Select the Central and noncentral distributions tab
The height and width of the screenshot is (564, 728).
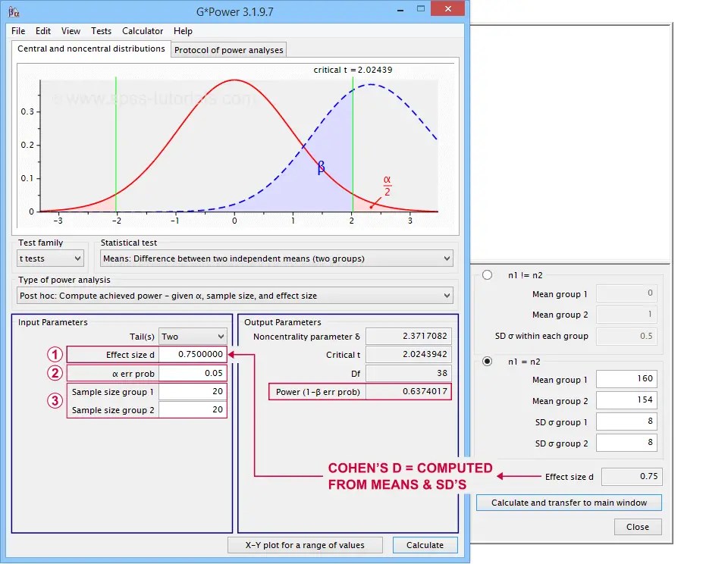[90, 49]
